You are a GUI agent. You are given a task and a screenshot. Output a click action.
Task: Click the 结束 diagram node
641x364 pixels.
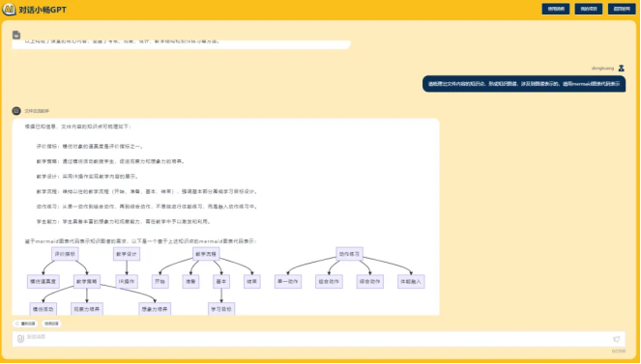252,281
